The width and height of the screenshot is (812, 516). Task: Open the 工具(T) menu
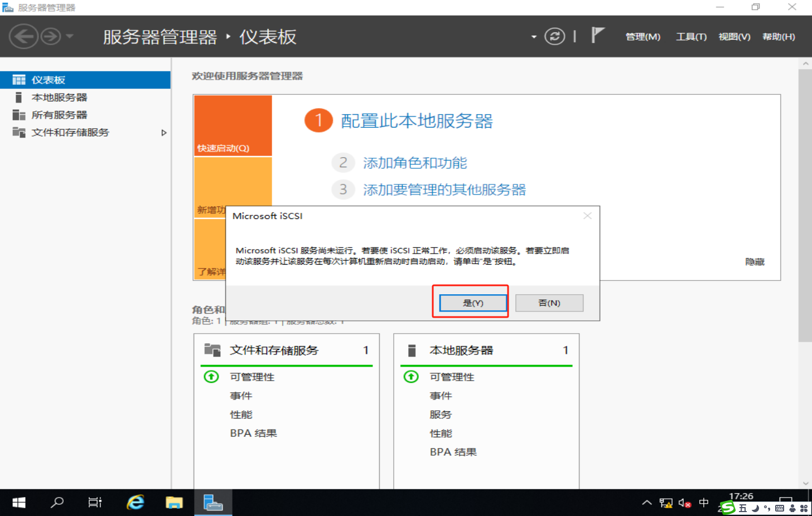click(x=691, y=37)
